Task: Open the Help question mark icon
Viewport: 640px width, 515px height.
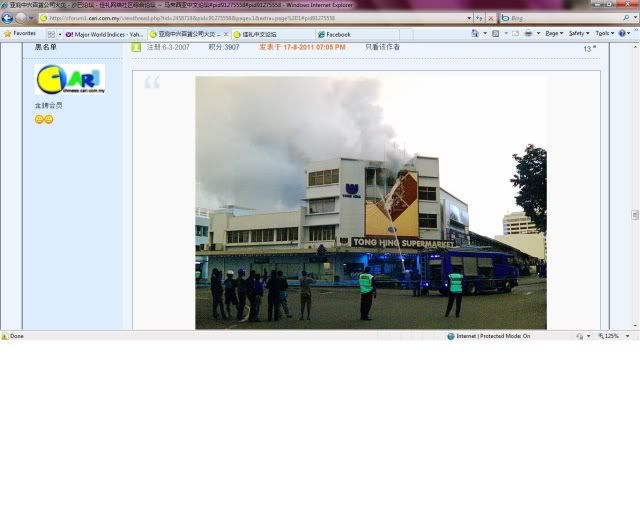Action: click(x=623, y=33)
